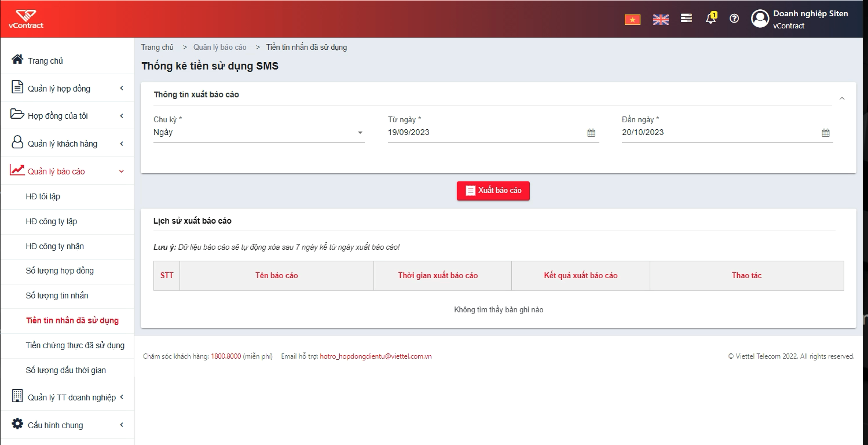
Task: Click the Xuất báo cáo button
Action: 493,191
